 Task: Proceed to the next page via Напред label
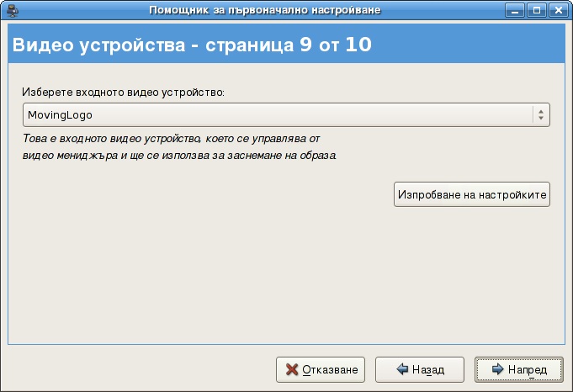[530, 369]
